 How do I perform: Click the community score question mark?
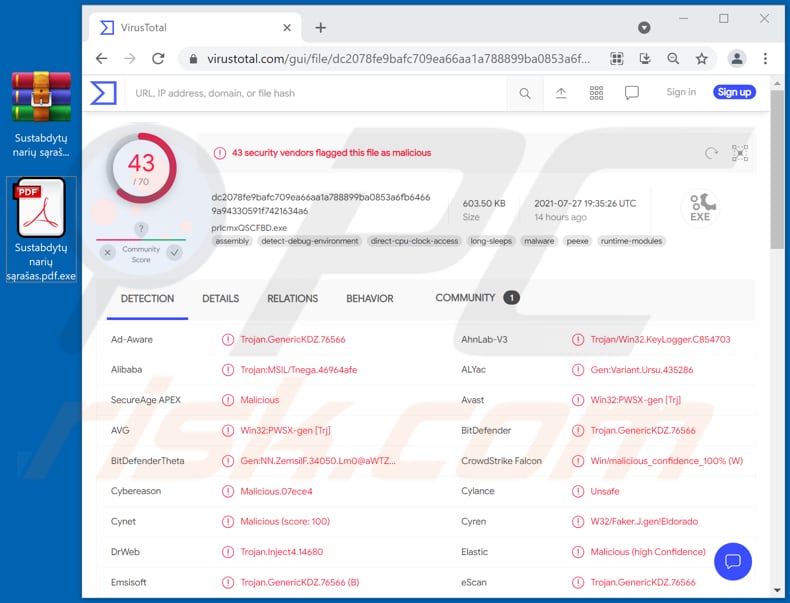(x=141, y=229)
